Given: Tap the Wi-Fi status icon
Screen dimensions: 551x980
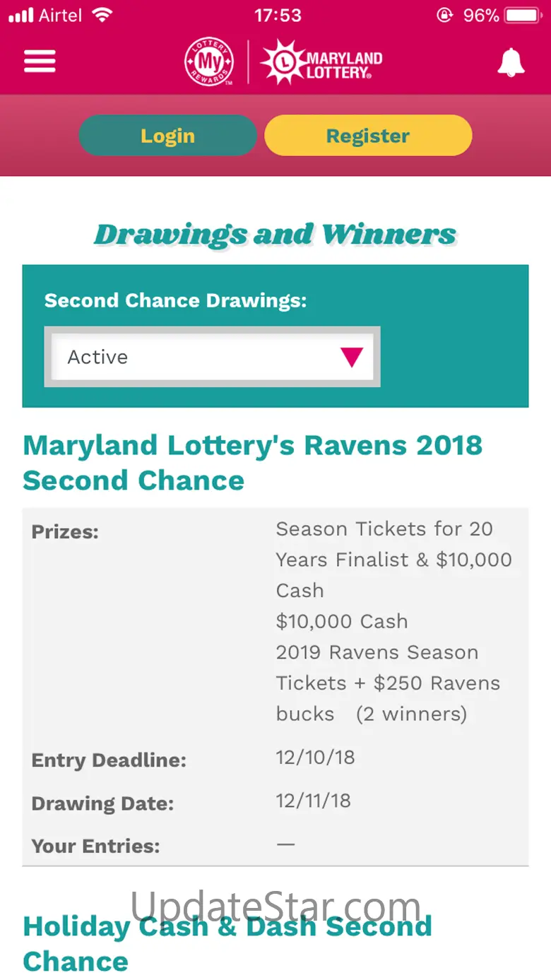Looking at the screenshot, I should pyautogui.click(x=102, y=15).
